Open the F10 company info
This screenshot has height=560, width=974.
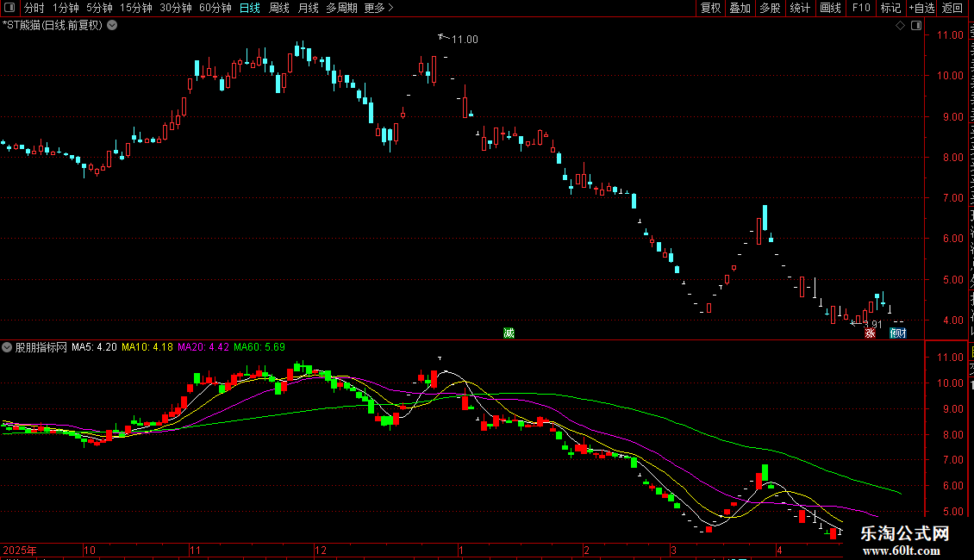[x=861, y=8]
